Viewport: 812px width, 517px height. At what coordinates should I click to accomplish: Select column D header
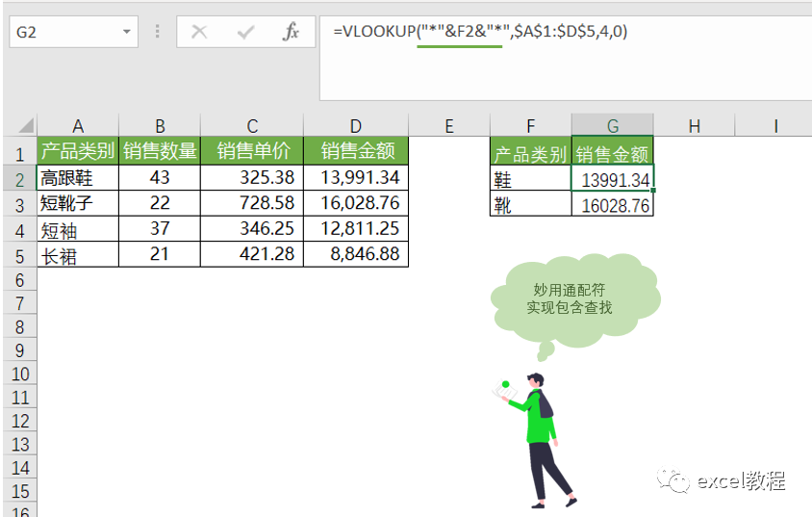[x=356, y=125]
